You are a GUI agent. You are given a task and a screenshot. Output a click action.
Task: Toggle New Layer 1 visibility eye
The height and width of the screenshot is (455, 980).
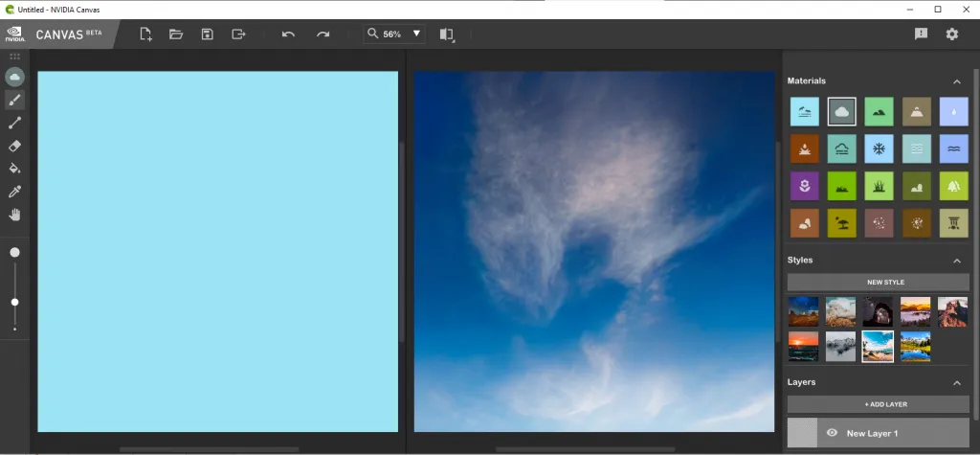click(x=832, y=432)
